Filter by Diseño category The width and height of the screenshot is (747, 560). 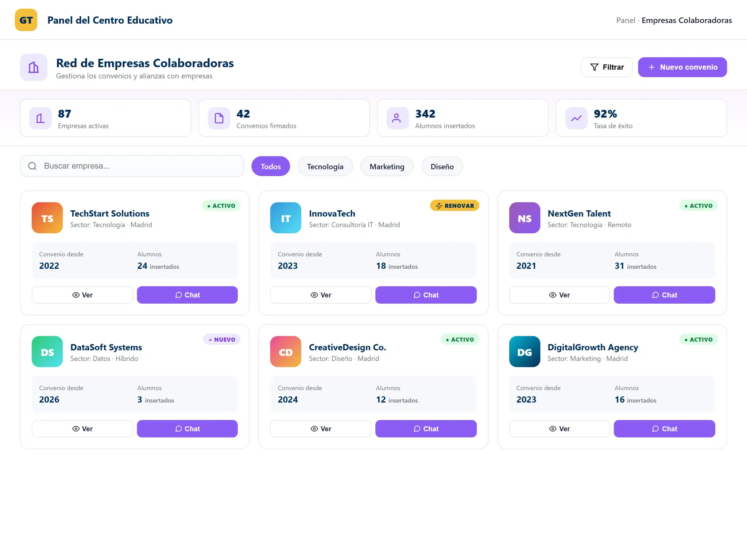click(x=442, y=167)
